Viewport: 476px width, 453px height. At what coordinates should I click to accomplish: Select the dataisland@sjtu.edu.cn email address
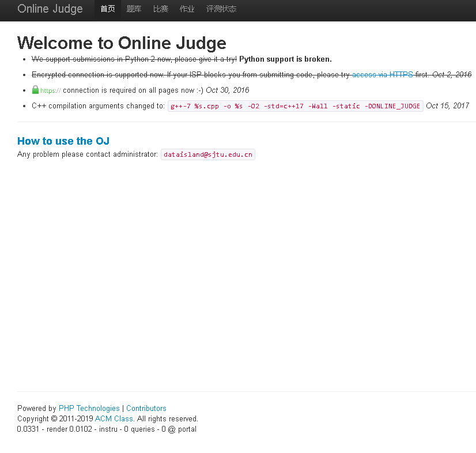point(208,154)
